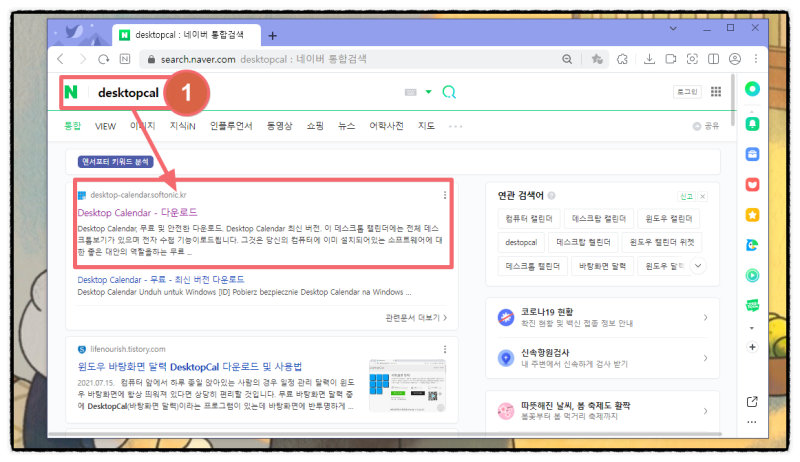Expand the tab list chevron in title bar
The width and height of the screenshot is (800, 462).
673,29
